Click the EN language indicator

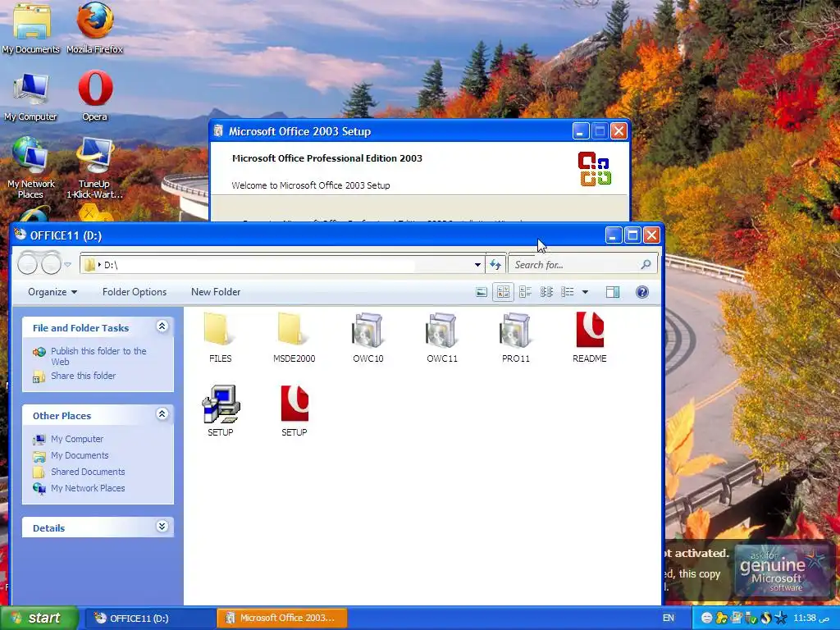tap(669, 618)
